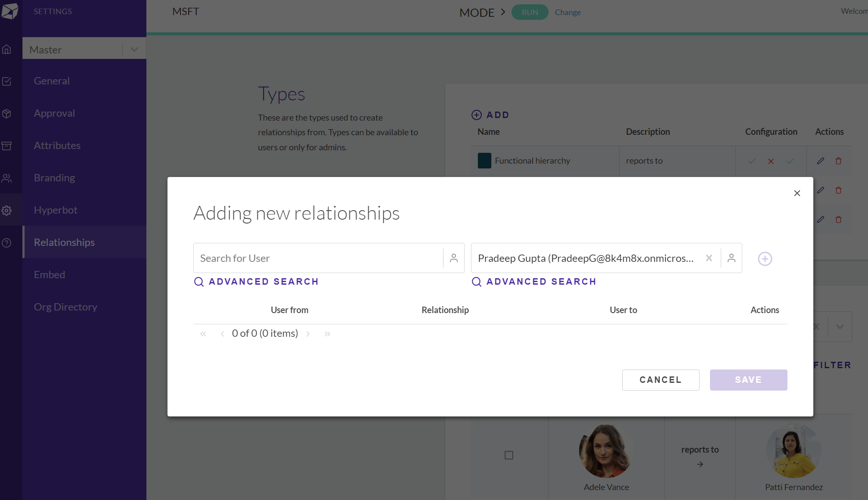Click the home icon in left rail
Screen dimensions: 868x500
(6, 50)
